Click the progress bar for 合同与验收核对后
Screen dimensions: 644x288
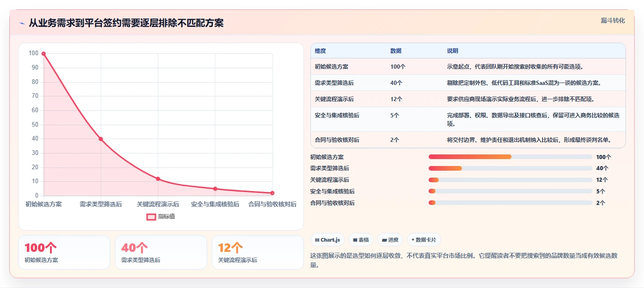[x=511, y=203]
